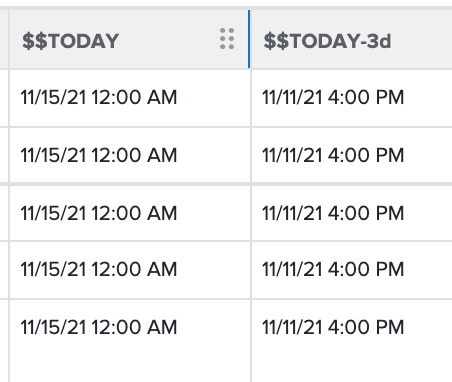Click partial cell left of first-row $$TODAY value
The image size is (452, 382).
(x=4, y=98)
